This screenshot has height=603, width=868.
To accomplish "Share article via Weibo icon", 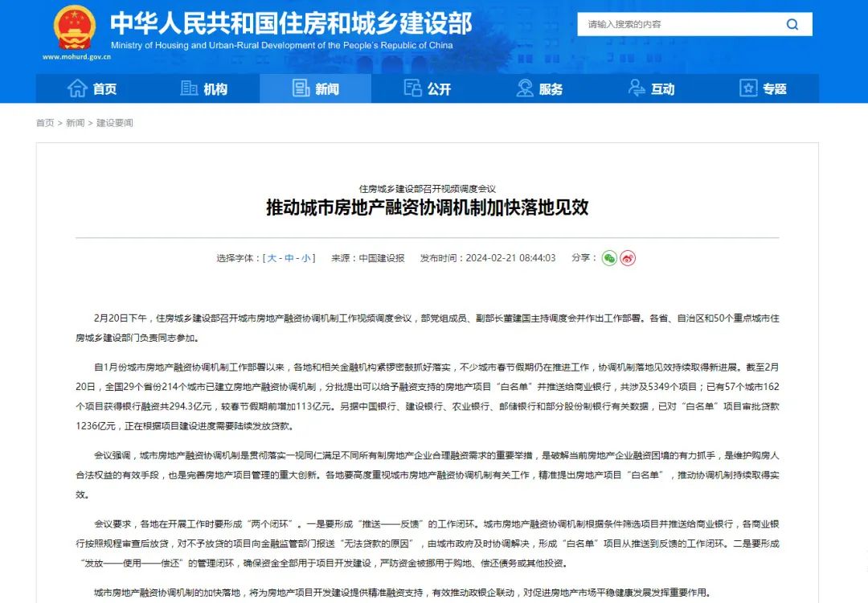I will (628, 258).
